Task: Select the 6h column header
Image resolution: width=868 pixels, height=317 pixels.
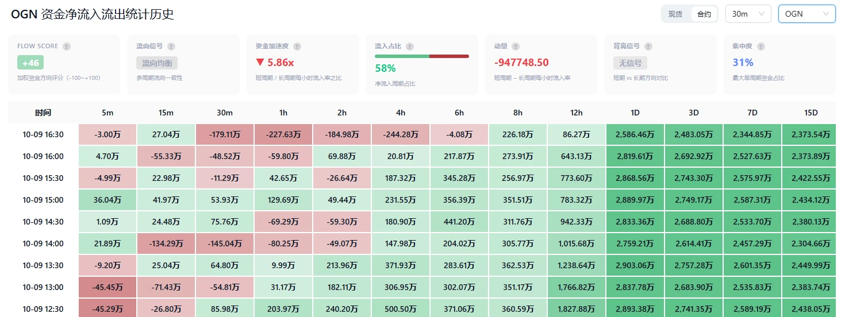Action: click(459, 113)
